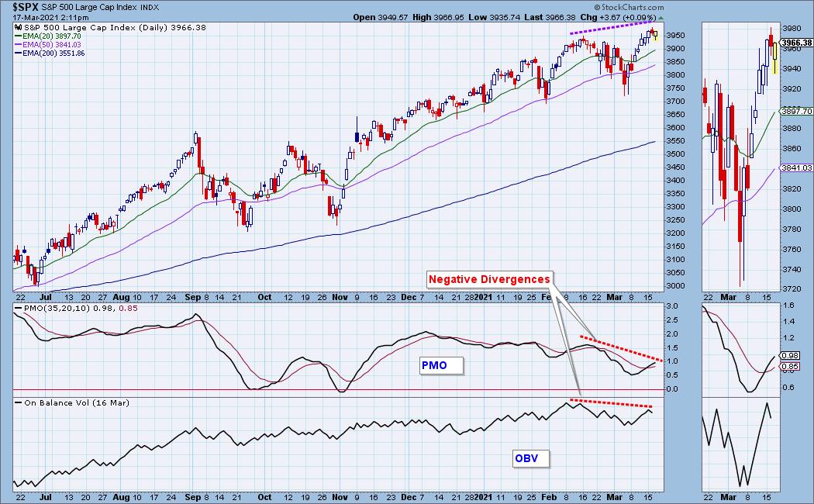Open the StockCharts.com attribution link
Screen dimensions: 814x504
pos(629,7)
